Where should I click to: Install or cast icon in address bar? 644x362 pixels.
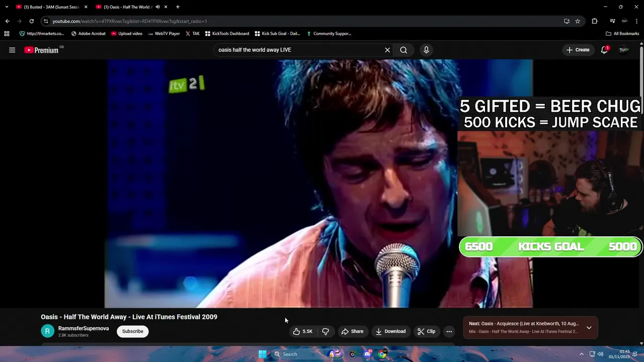(x=567, y=21)
